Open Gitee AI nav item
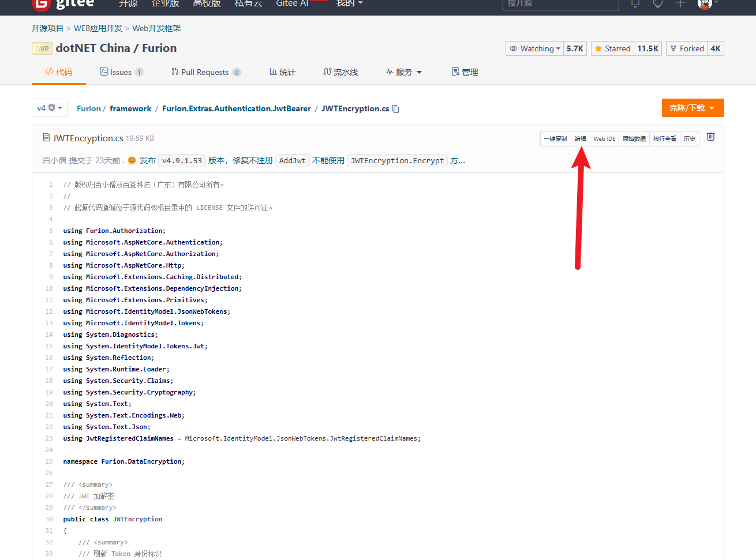The width and height of the screenshot is (756, 560). click(292, 3)
